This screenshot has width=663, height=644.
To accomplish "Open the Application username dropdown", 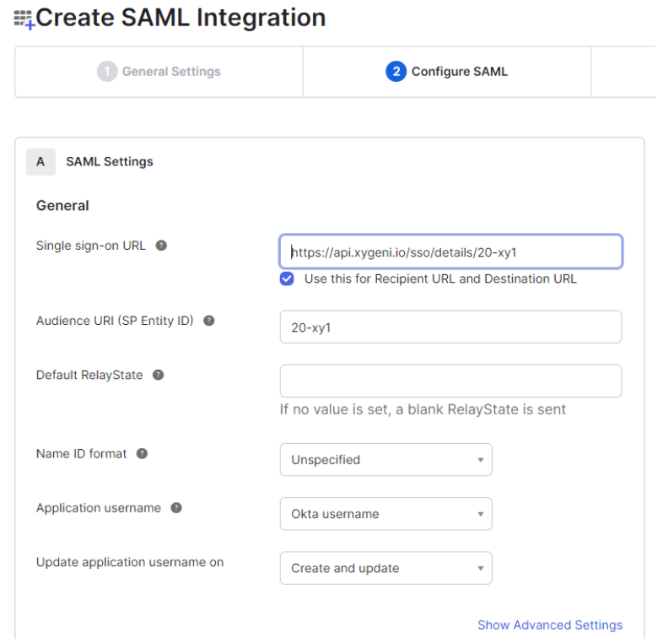I will pos(385,514).
